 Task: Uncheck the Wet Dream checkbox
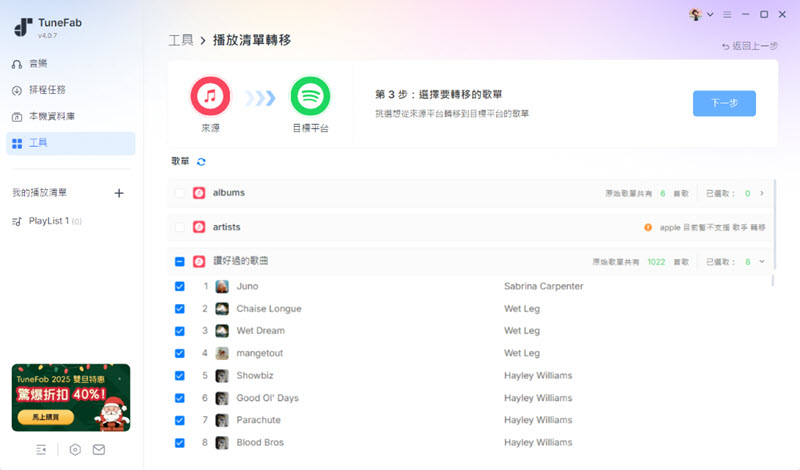tap(180, 331)
